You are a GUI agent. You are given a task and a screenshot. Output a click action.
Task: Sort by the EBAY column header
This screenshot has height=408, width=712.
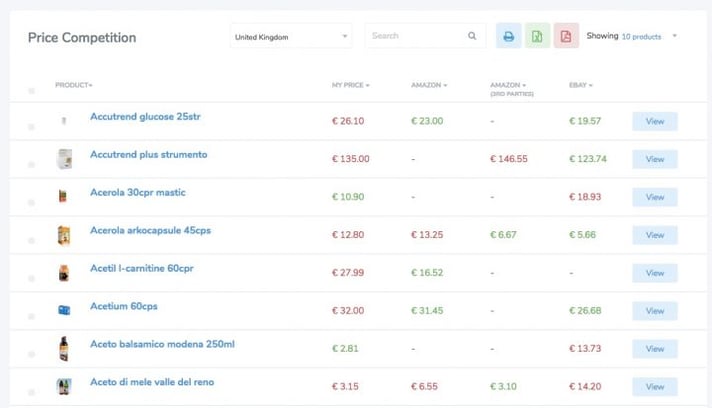pyautogui.click(x=581, y=85)
